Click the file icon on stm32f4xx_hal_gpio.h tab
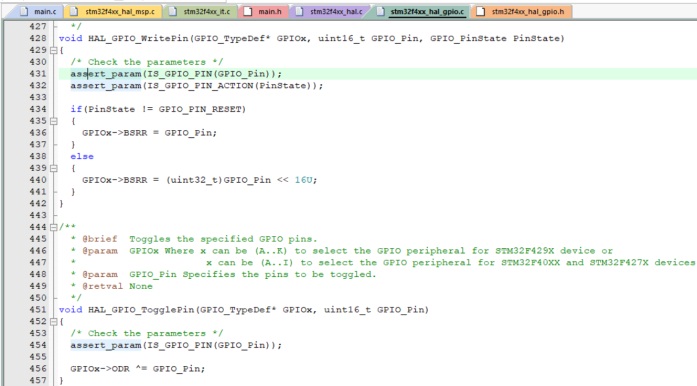 click(481, 12)
